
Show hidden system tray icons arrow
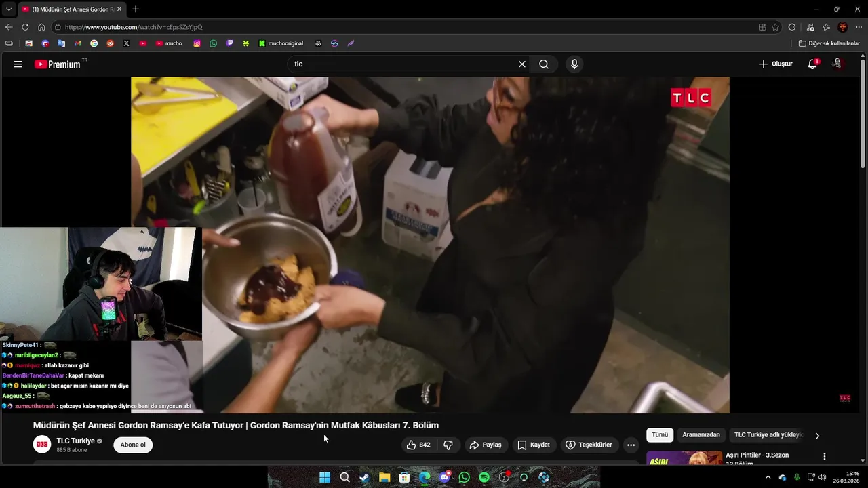coord(768,477)
